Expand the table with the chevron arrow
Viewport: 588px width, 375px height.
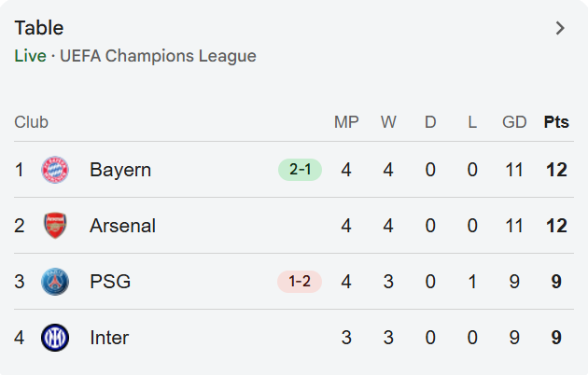point(560,28)
